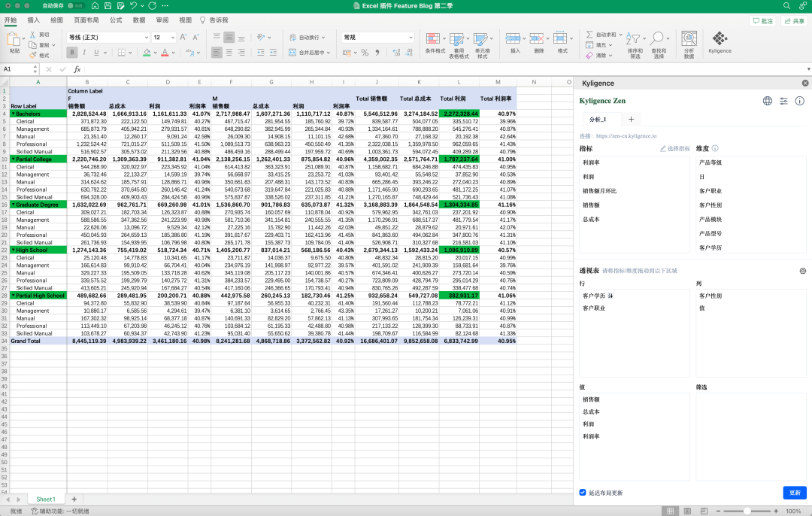Image resolution: width=812 pixels, height=516 pixels.
Task: Decrease font size with smaller A icon
Action: click(x=195, y=38)
